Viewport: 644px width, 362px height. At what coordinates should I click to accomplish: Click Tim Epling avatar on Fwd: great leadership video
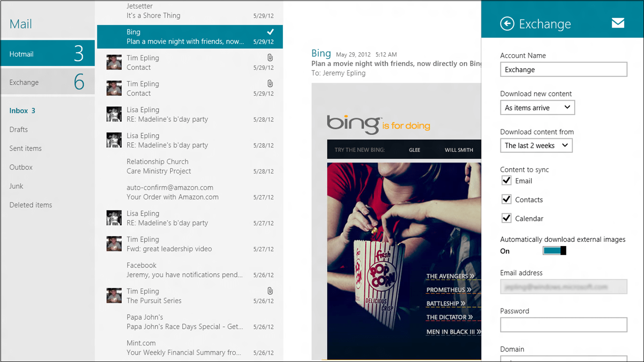pyautogui.click(x=114, y=244)
